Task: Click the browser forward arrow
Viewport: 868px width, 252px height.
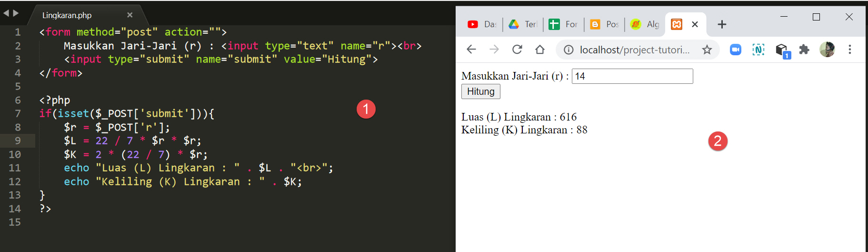Action: [x=494, y=50]
